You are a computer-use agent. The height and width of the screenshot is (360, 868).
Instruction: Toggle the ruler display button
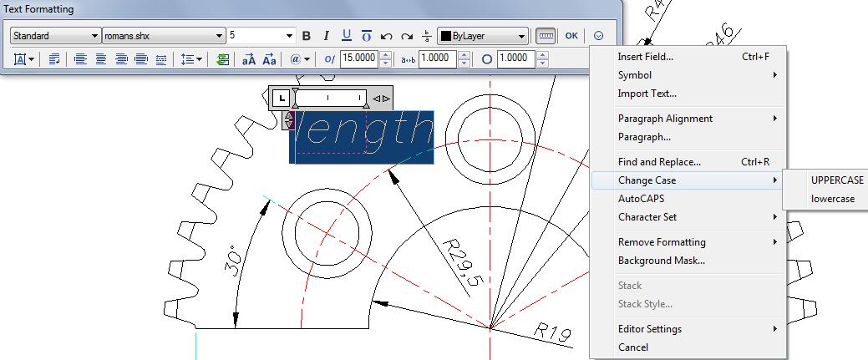pyautogui.click(x=546, y=36)
